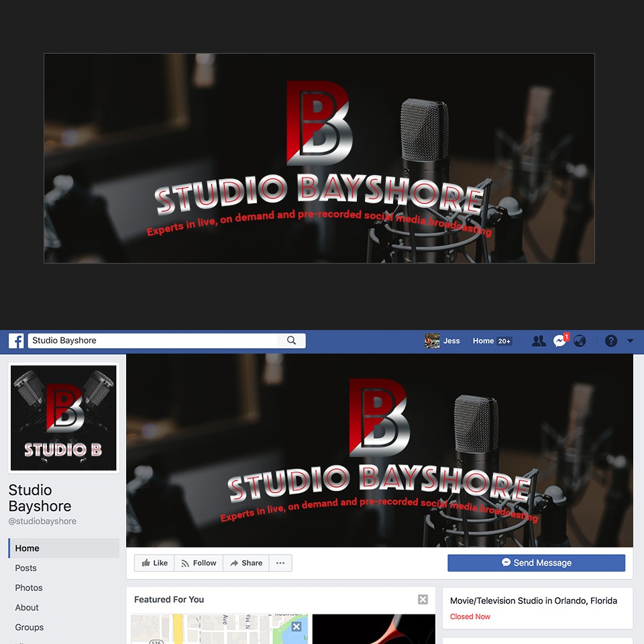644x644 pixels.
Task: Open the Notifications globe icon
Action: pos(580,341)
